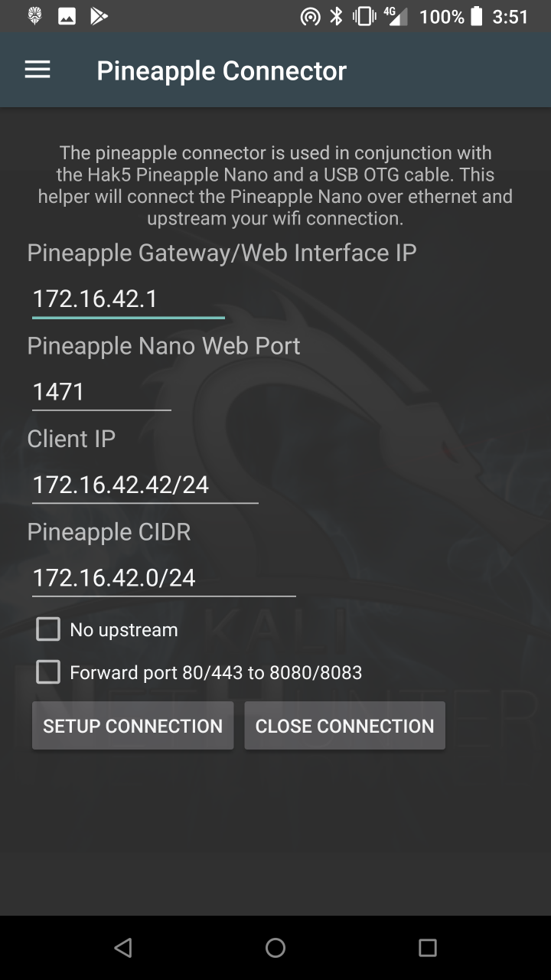
Task: Tap the image notification icon
Action: (x=67, y=16)
